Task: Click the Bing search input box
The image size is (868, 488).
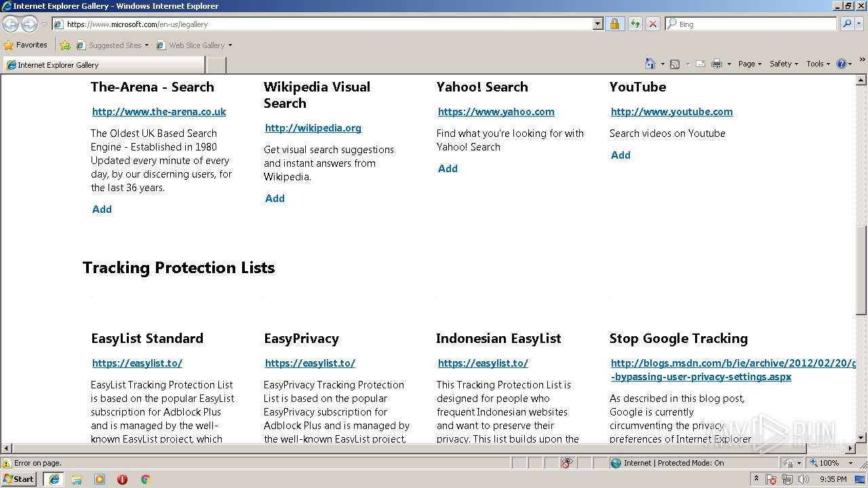Action: click(x=756, y=24)
